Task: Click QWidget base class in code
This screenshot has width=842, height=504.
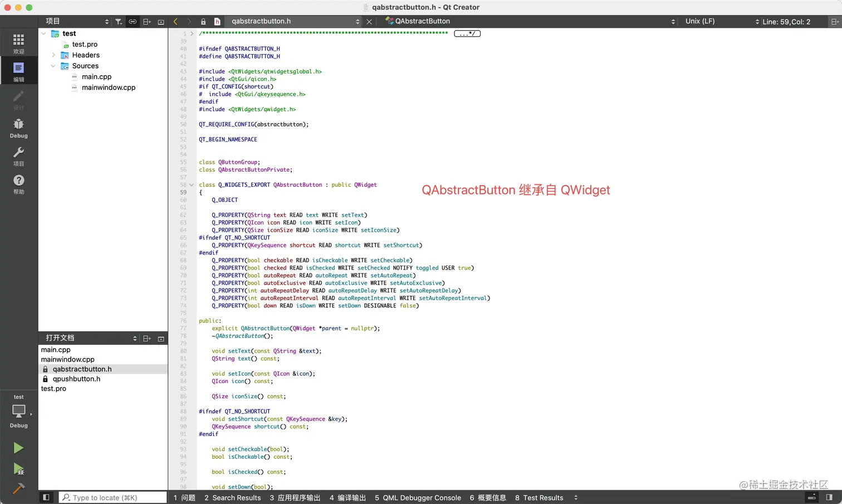Action: [x=365, y=185]
